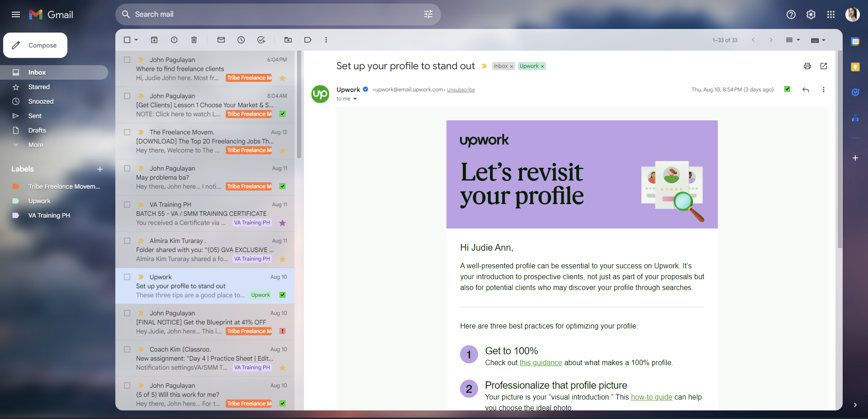This screenshot has width=868, height=419.
Task: Print the Upwork email
Action: pyautogui.click(x=807, y=66)
